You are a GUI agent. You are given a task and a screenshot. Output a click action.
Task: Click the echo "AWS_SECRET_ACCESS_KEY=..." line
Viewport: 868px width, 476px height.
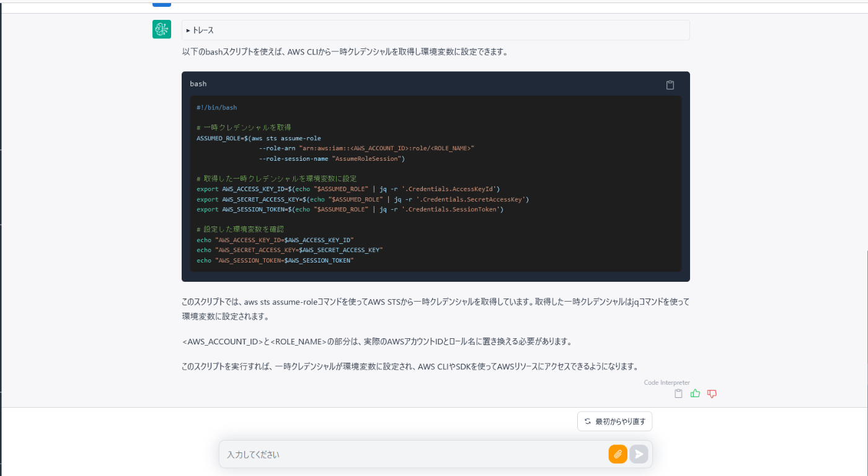pyautogui.click(x=290, y=250)
